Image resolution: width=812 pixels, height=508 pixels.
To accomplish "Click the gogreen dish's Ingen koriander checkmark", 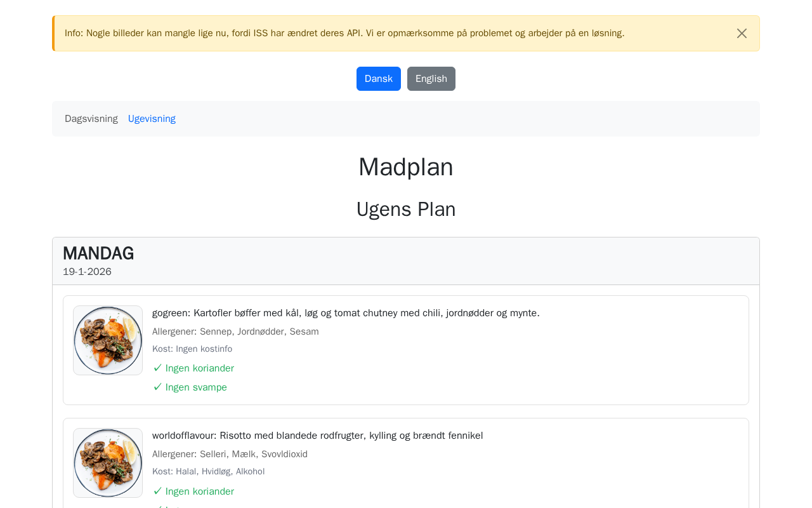I will [158, 368].
